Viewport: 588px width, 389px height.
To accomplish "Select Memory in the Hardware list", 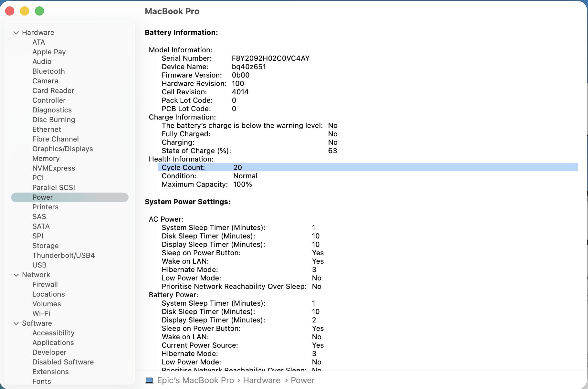I will [46, 158].
